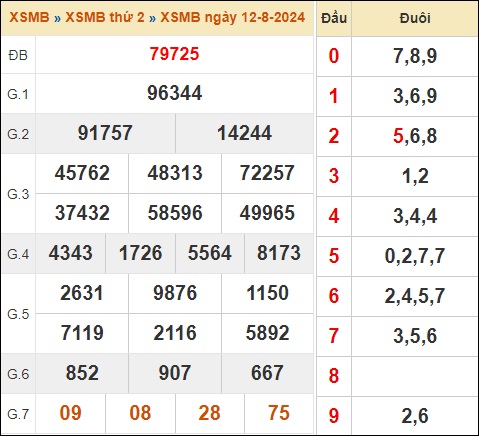479x436 pixels.
Task: Select the first prize number 96344
Action: tap(174, 93)
